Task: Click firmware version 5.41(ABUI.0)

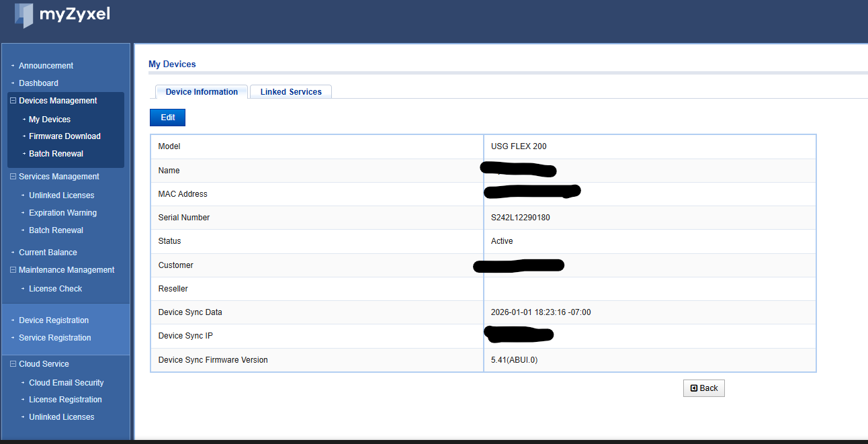Action: pos(514,360)
